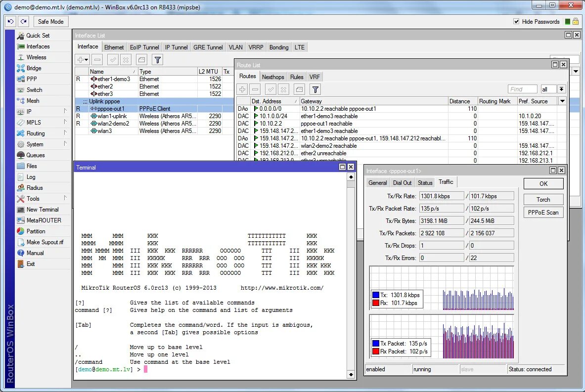Open PPP in the sidebar

[x=31, y=79]
